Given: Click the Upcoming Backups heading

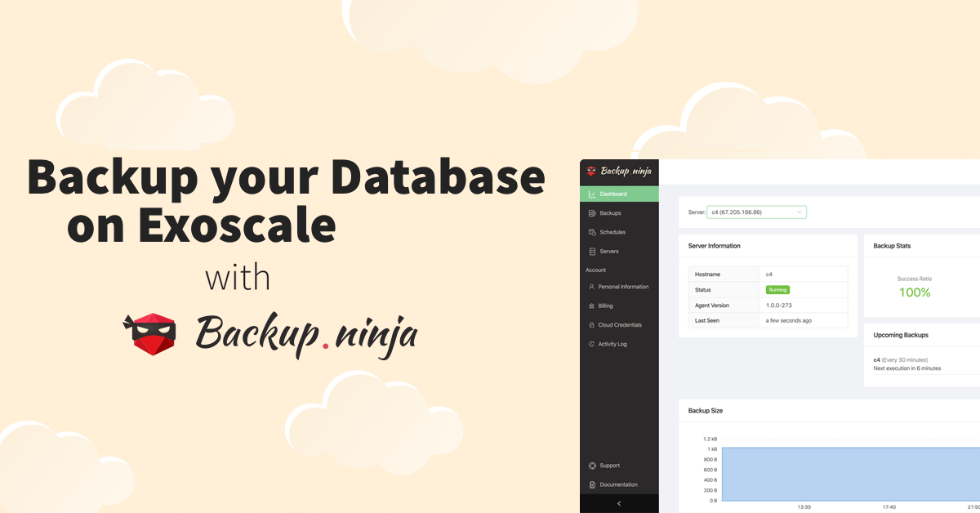Looking at the screenshot, I should (x=901, y=335).
